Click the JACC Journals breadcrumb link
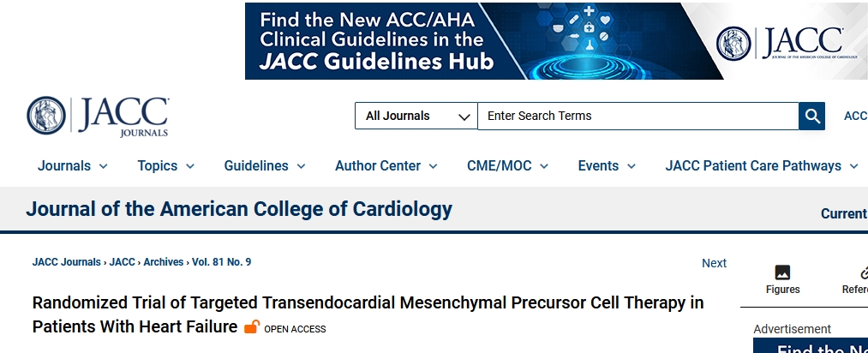Screen dimensions: 868x353 click(x=66, y=262)
